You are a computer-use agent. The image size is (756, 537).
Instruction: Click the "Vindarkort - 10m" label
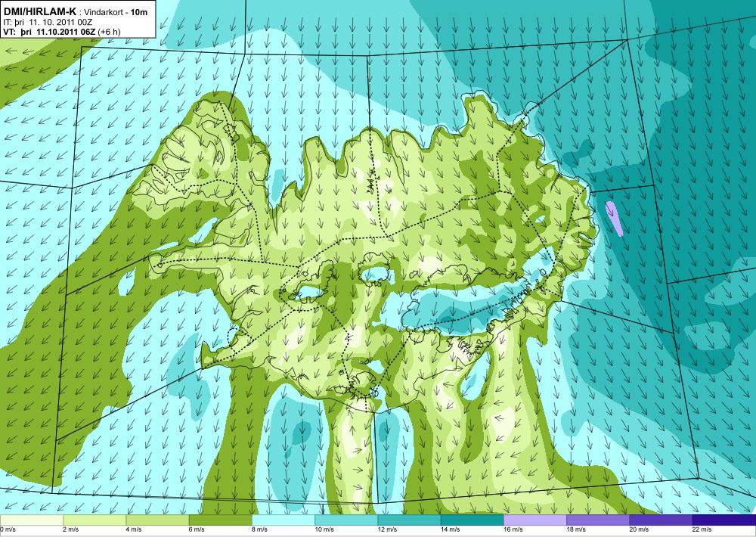[116, 13]
